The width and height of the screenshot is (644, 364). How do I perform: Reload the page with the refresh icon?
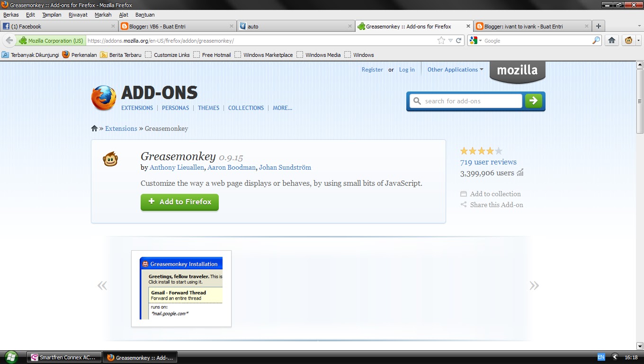tap(458, 41)
